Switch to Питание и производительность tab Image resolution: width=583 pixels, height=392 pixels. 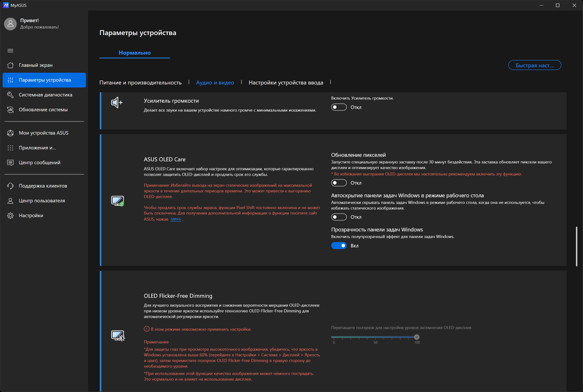pyautogui.click(x=140, y=83)
